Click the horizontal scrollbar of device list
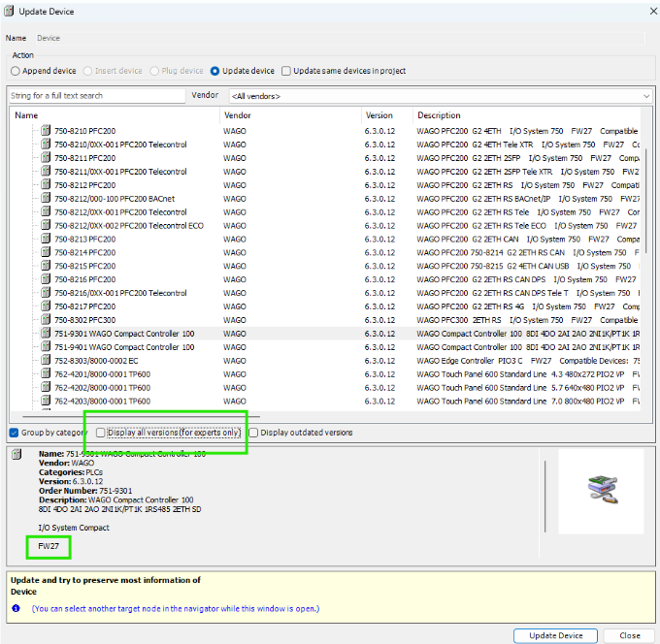 (x=141, y=416)
